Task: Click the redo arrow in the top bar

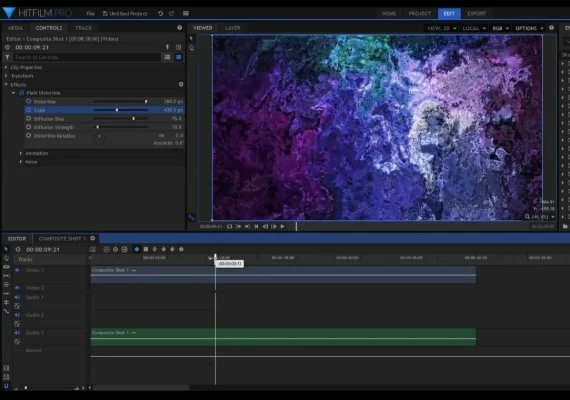Action: point(172,13)
